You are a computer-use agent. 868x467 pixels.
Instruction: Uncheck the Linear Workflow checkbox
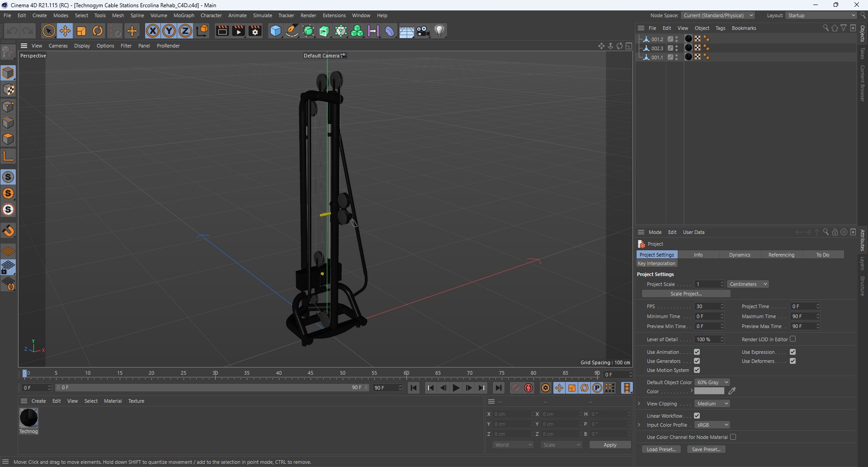tap(697, 416)
